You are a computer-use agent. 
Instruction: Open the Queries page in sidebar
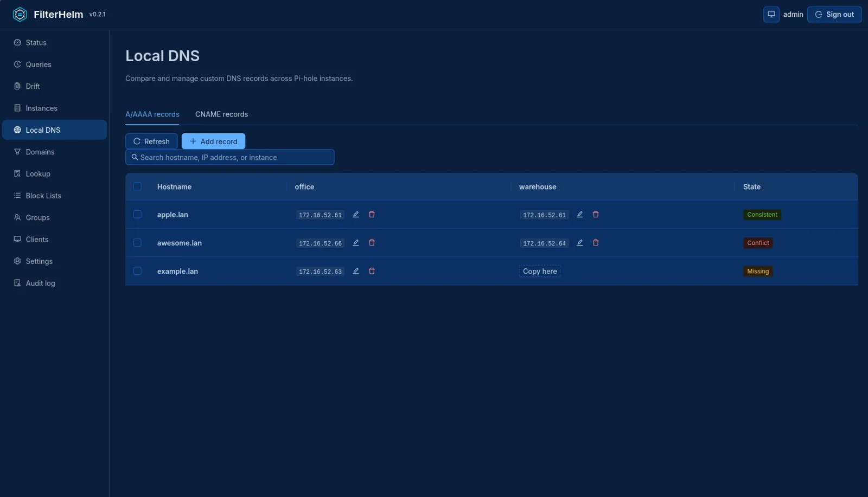click(x=54, y=64)
